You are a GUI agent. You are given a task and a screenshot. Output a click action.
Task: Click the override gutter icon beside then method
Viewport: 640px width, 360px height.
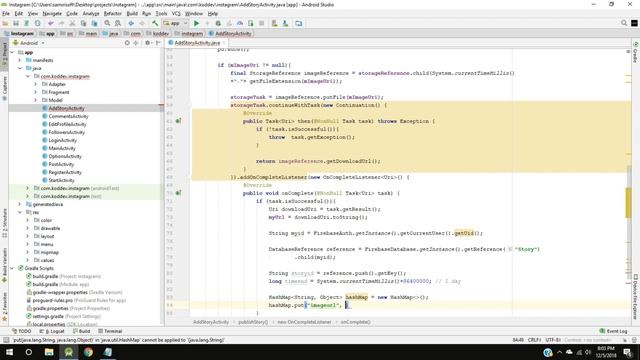coord(178,121)
